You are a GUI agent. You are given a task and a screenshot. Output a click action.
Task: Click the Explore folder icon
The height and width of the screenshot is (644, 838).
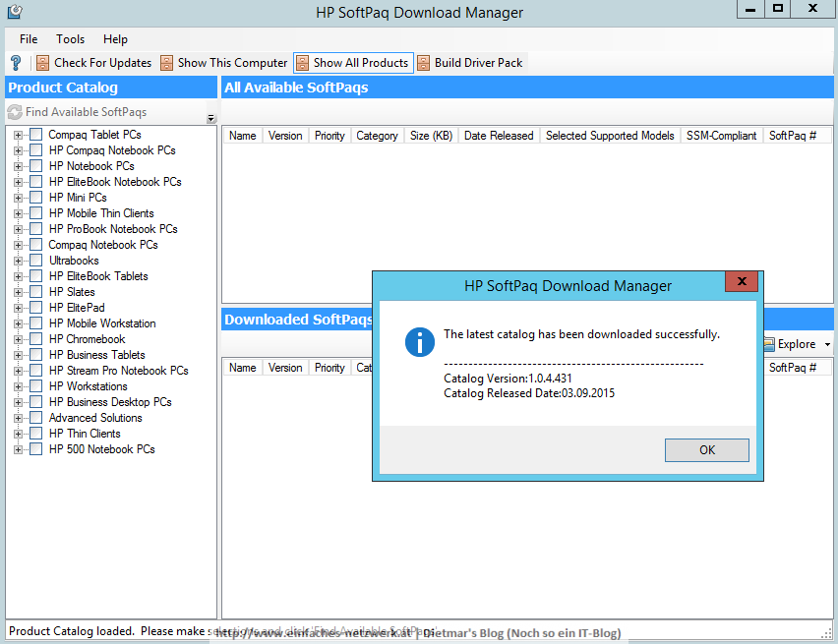click(x=769, y=344)
